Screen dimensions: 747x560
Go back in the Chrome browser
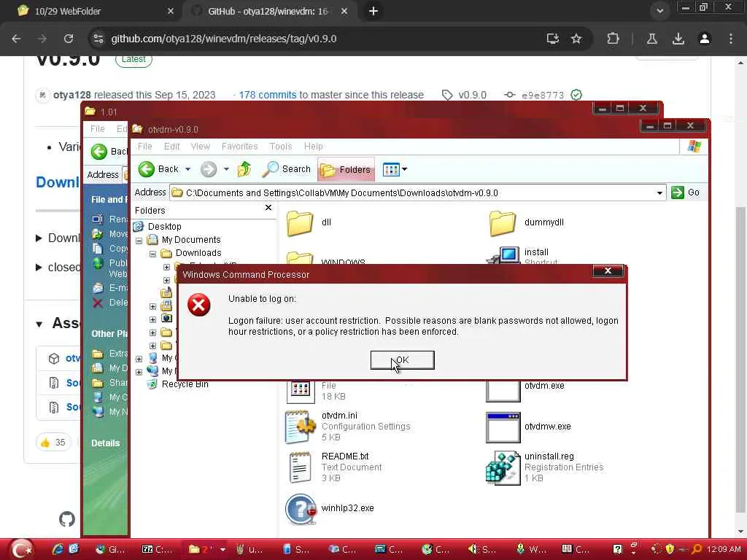pyautogui.click(x=16, y=39)
